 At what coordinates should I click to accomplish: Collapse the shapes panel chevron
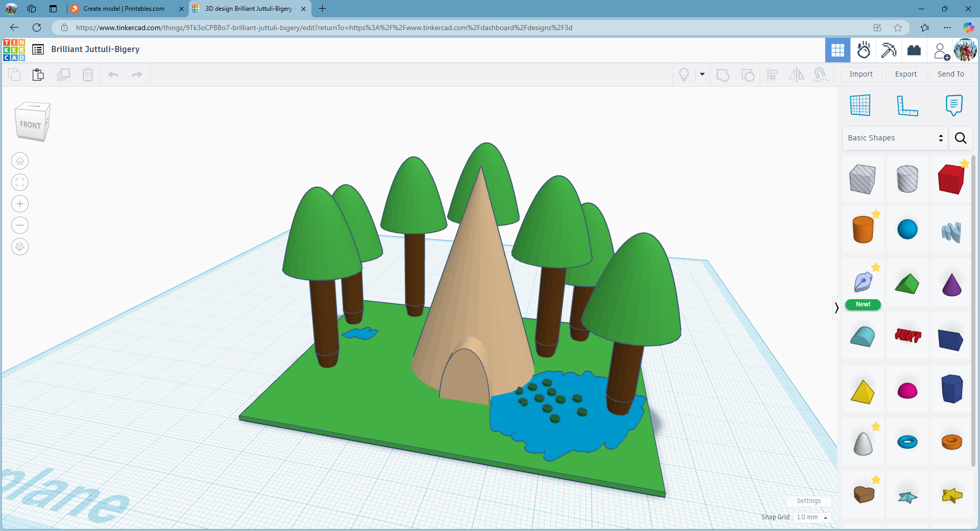(836, 308)
